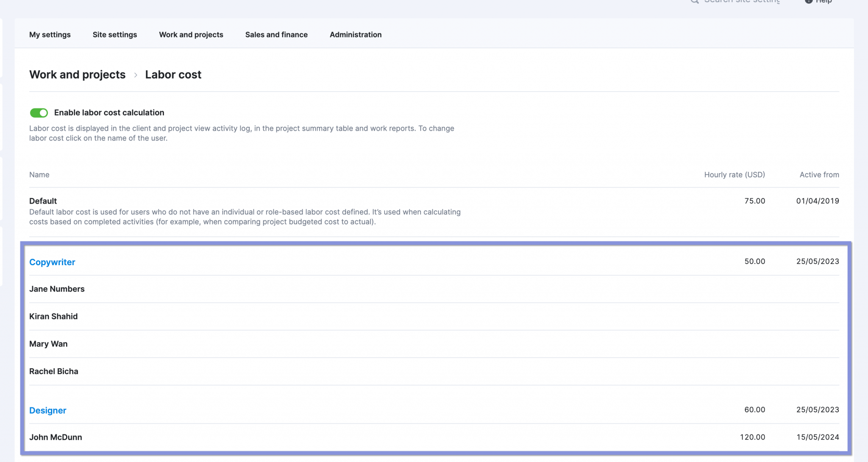Open the Site settings tab
This screenshot has width=868, height=462.
(114, 35)
